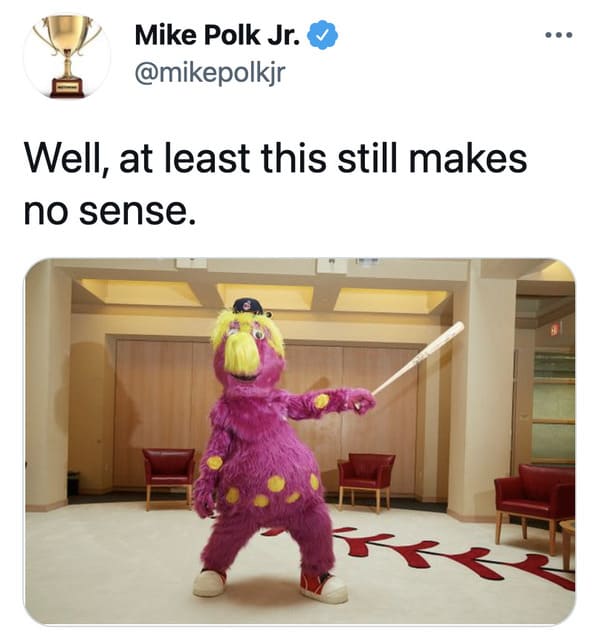Click the 'no sense.' line of tweet
This screenshot has width=599, height=642.
click(x=110, y=212)
